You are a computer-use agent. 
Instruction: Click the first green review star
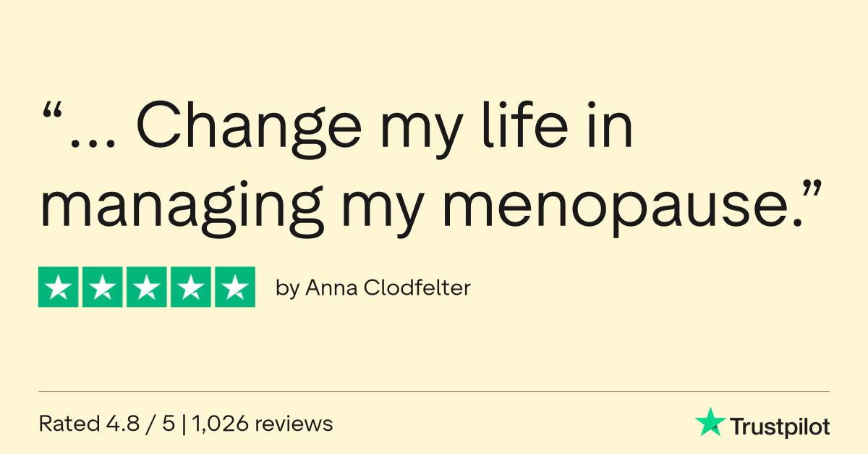59,287
